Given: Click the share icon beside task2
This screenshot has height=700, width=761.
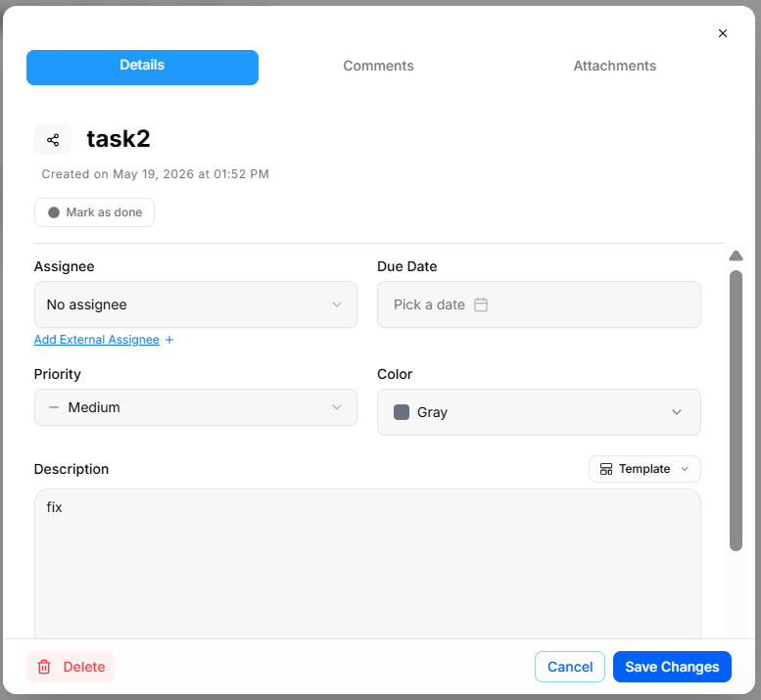Looking at the screenshot, I should [x=53, y=140].
